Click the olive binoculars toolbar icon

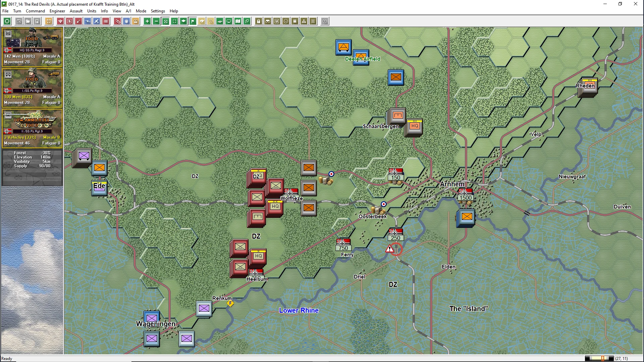click(x=268, y=21)
